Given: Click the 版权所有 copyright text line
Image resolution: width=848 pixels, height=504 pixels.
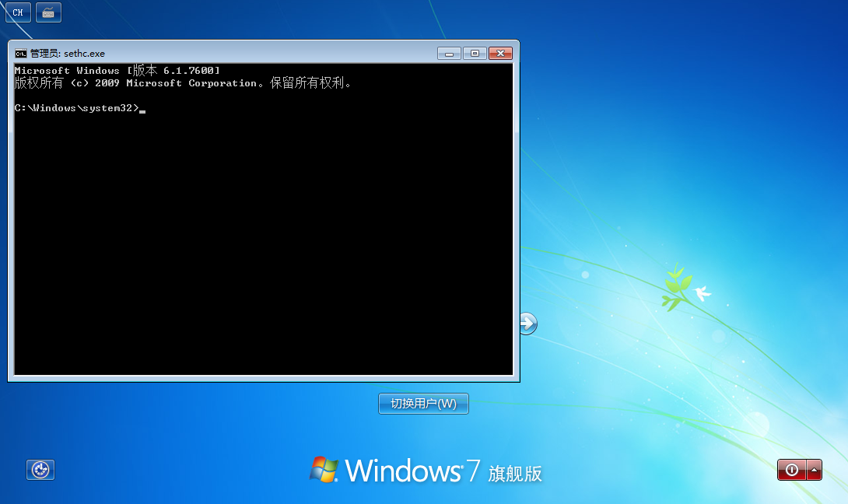Looking at the screenshot, I should coord(183,83).
